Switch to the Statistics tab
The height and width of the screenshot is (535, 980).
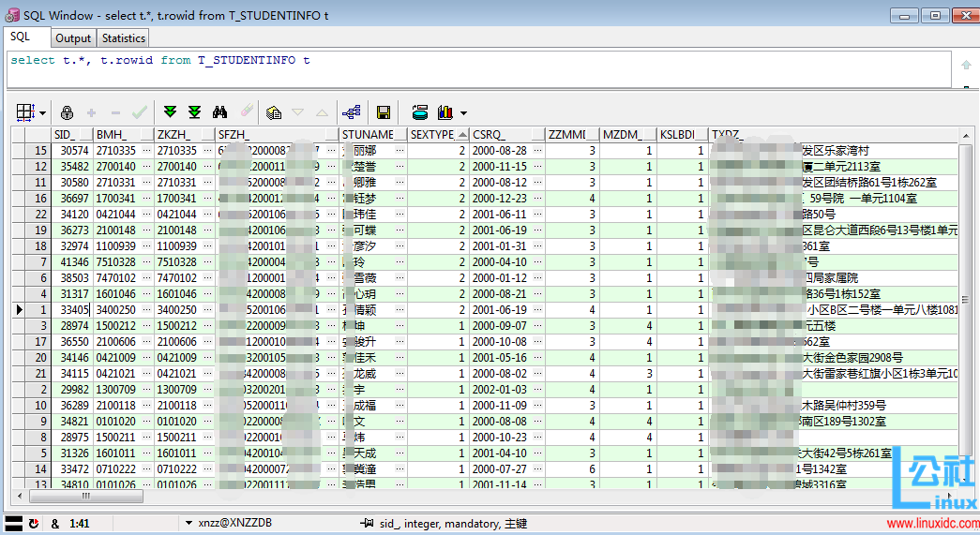124,38
